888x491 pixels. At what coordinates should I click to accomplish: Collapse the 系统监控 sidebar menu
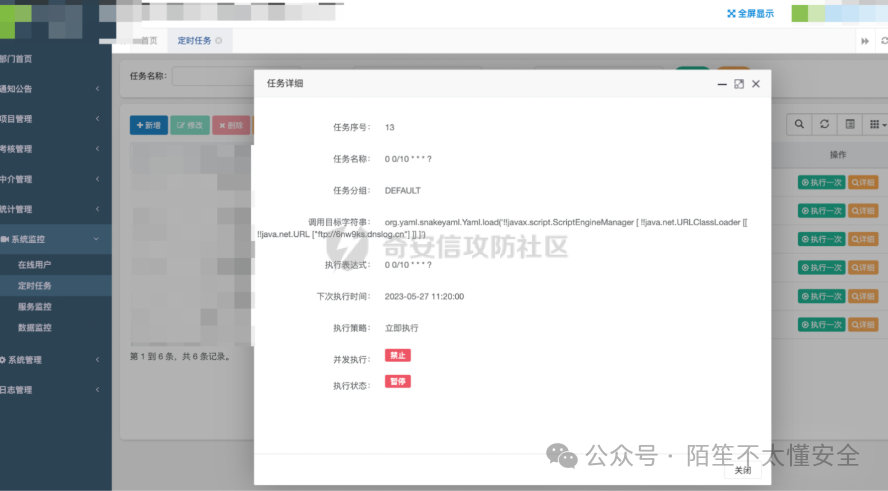point(56,239)
